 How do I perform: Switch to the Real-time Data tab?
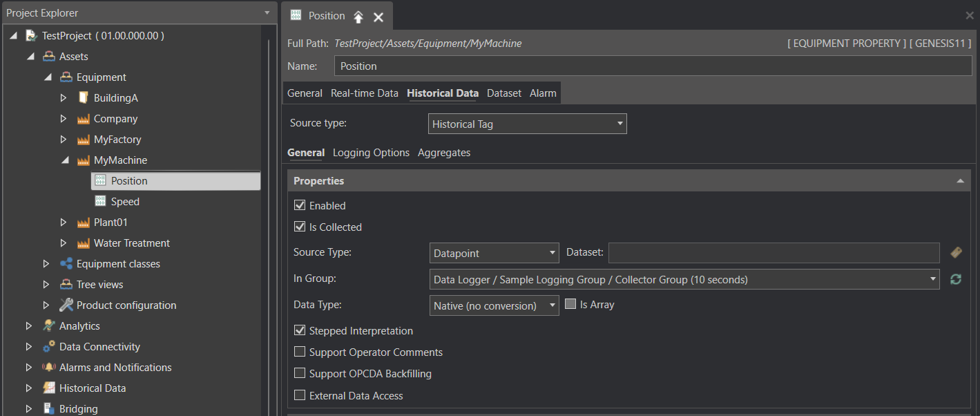(x=364, y=93)
